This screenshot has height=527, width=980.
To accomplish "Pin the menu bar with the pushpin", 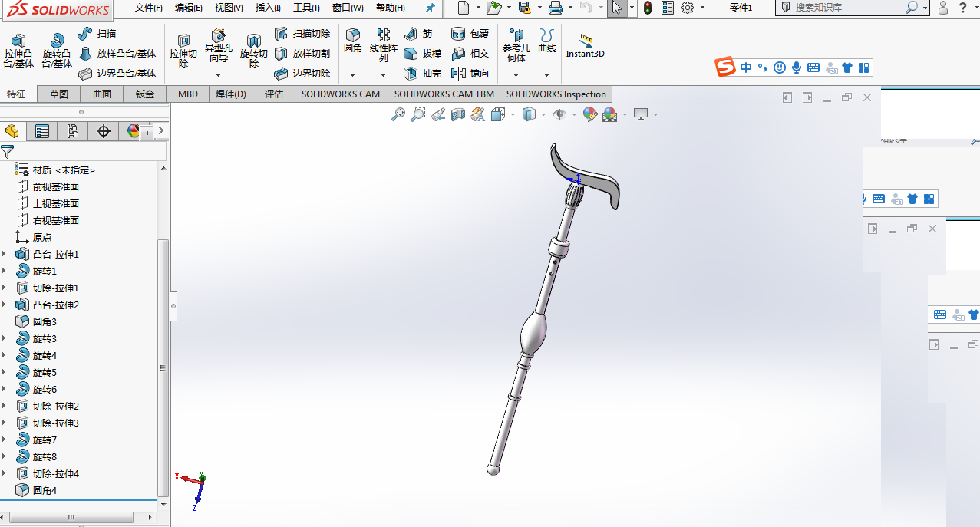I will [x=430, y=8].
